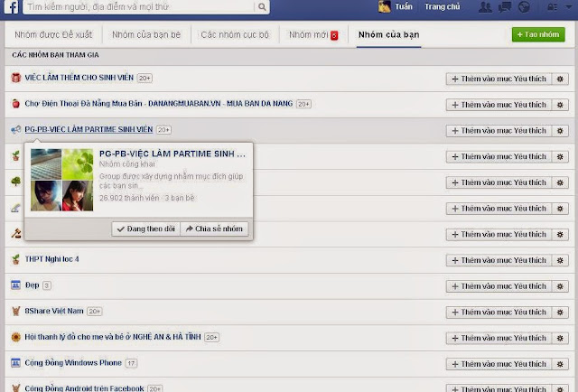578x392 pixels.
Task: Open PG-PB-VIỆC LÀM PARTIME SINH VIÊN group link
Action: coord(89,129)
